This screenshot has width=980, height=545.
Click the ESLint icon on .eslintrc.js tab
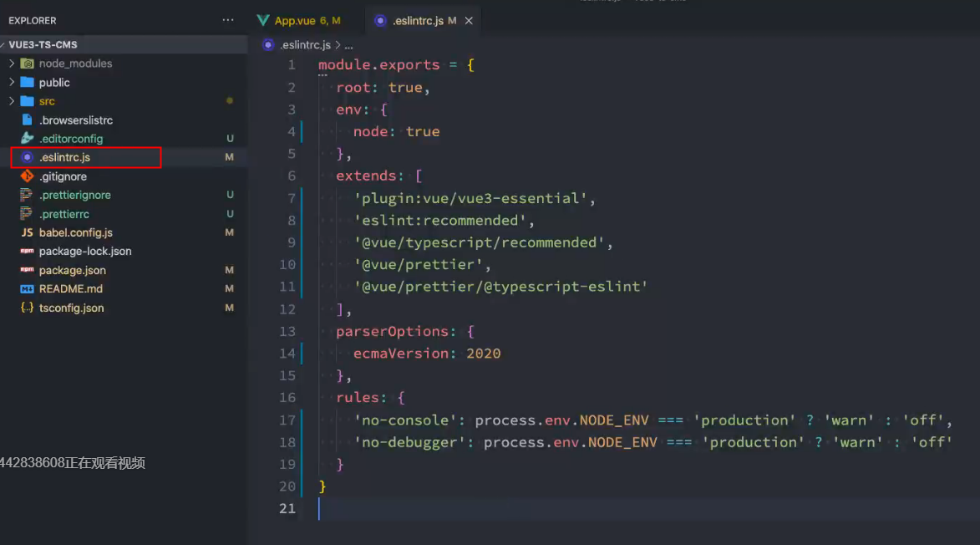pyautogui.click(x=380, y=21)
